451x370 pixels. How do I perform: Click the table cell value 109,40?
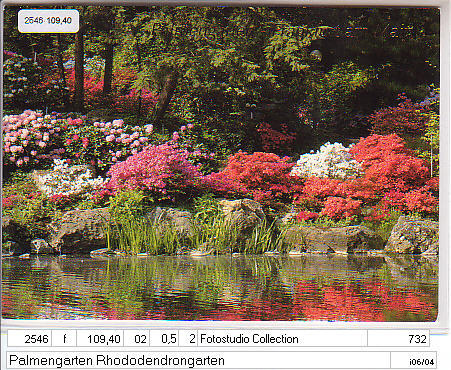point(100,339)
